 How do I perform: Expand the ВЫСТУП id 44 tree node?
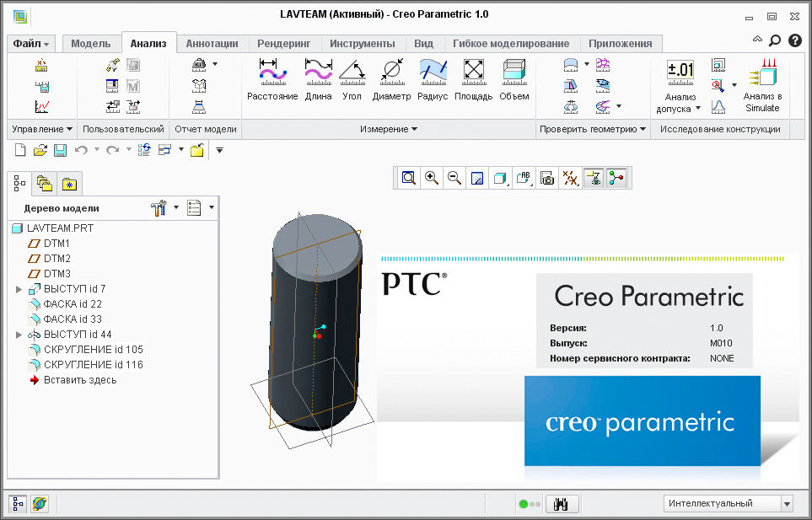(x=19, y=335)
